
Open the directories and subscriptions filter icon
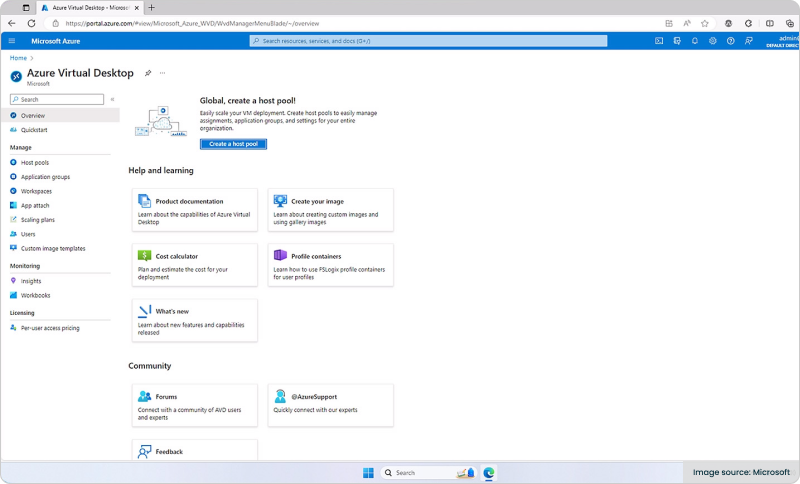click(x=677, y=41)
